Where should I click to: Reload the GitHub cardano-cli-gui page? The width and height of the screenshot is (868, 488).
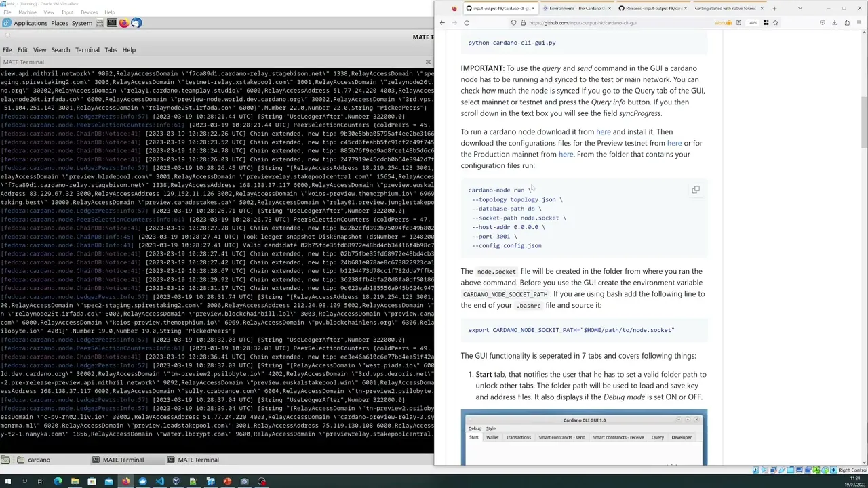click(467, 22)
